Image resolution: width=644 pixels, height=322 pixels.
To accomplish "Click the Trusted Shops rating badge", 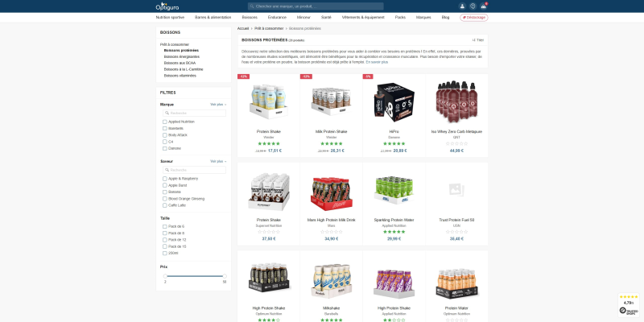I will 629,305.
